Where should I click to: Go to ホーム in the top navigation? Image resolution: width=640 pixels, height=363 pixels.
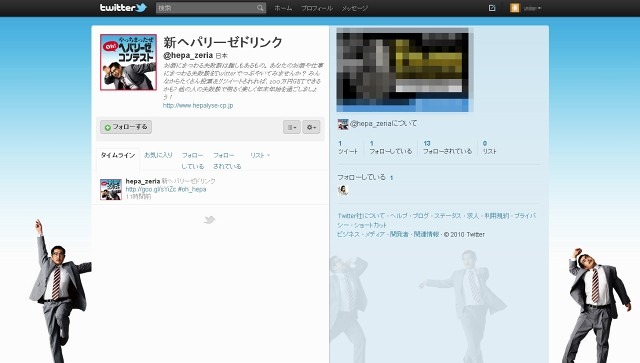[x=283, y=8]
